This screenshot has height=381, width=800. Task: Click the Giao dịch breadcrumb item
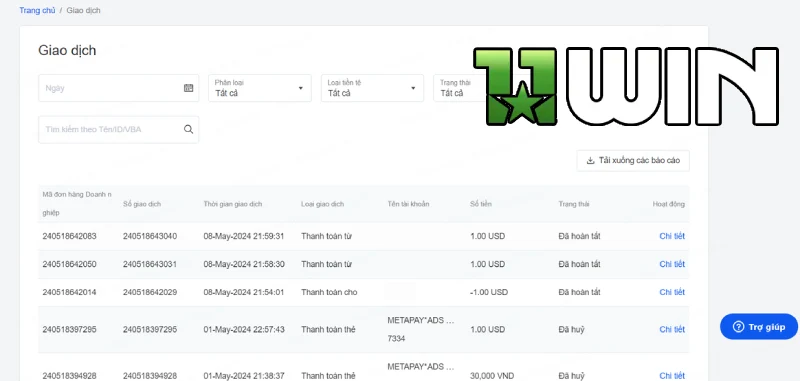[x=83, y=10]
